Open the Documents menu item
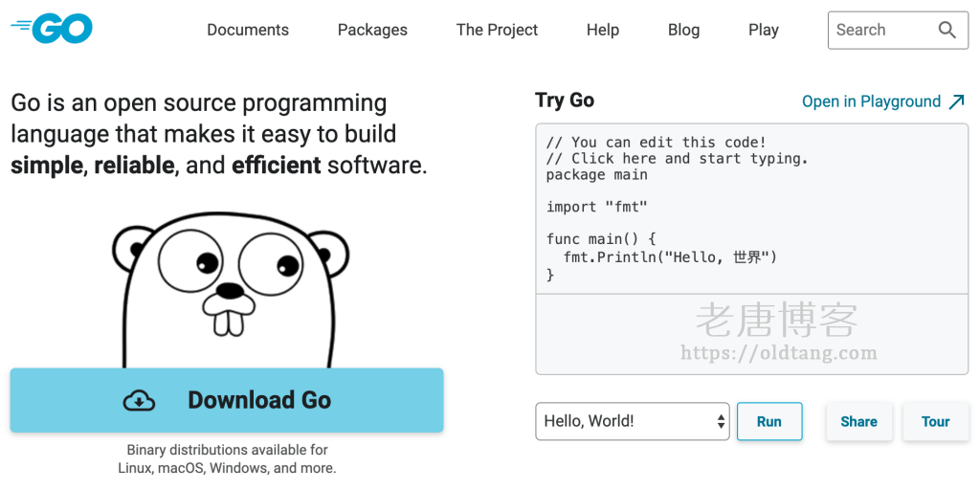This screenshot has width=980, height=490. point(248,30)
